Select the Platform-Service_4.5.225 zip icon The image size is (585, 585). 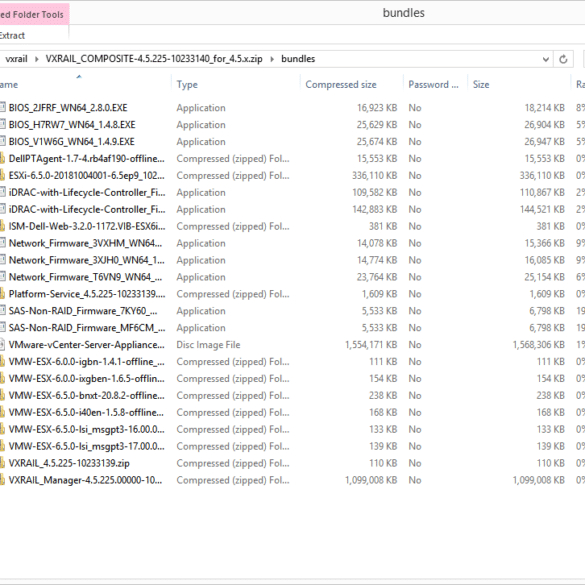point(2,294)
